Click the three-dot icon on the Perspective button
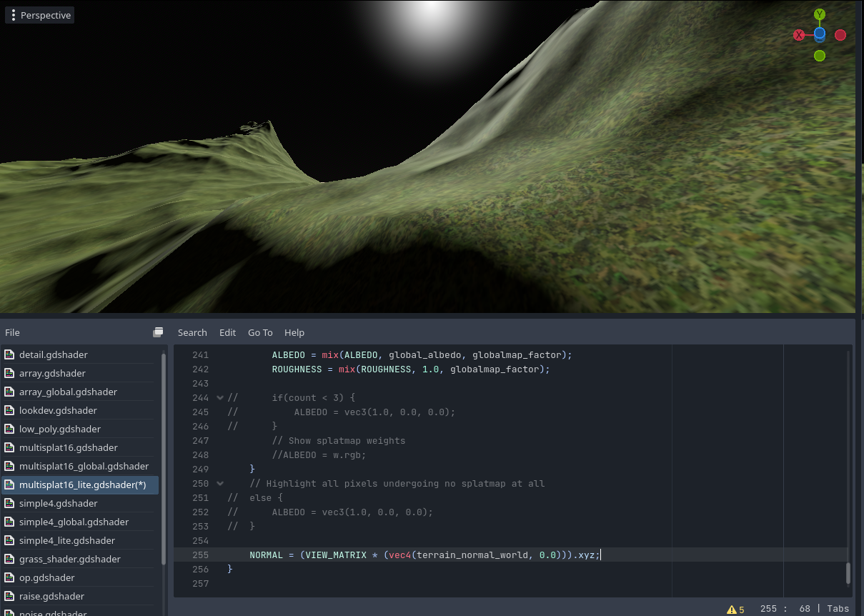Viewport: 864px width, 616px height. click(13, 14)
